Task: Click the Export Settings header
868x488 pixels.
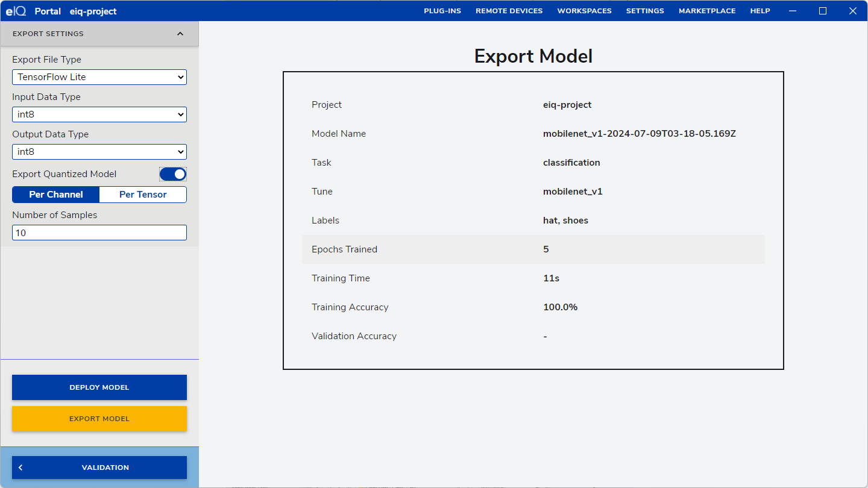Action: point(99,34)
